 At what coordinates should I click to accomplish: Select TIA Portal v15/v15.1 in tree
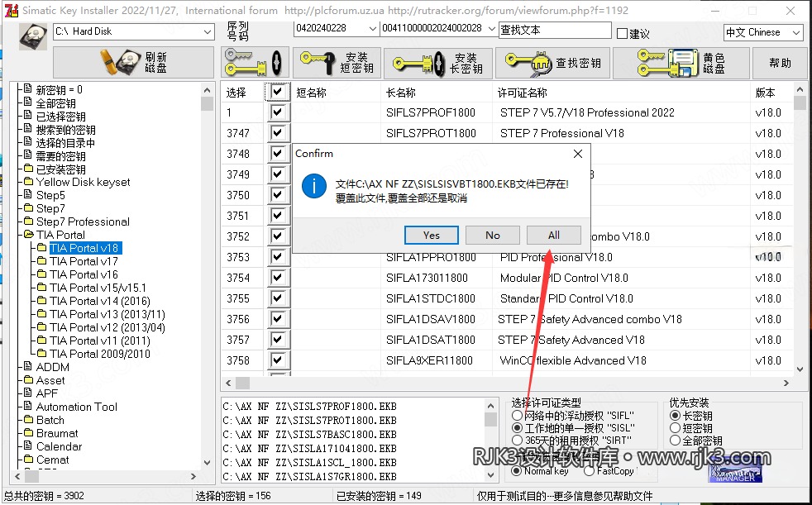(98, 287)
